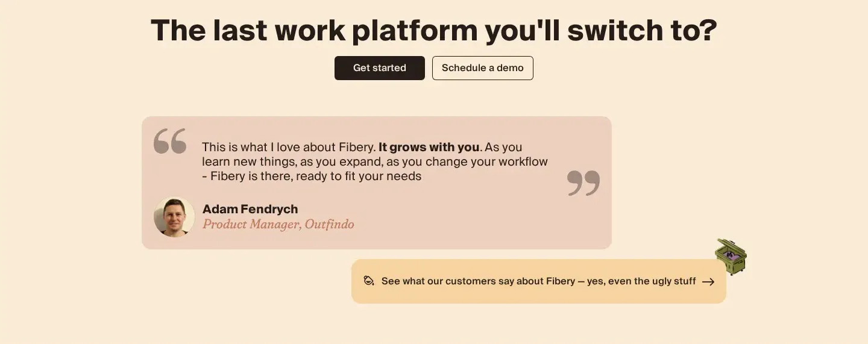The width and height of the screenshot is (868, 344).
Task: Click the 'Fibery is there, ready to fit' line
Action: pos(312,176)
